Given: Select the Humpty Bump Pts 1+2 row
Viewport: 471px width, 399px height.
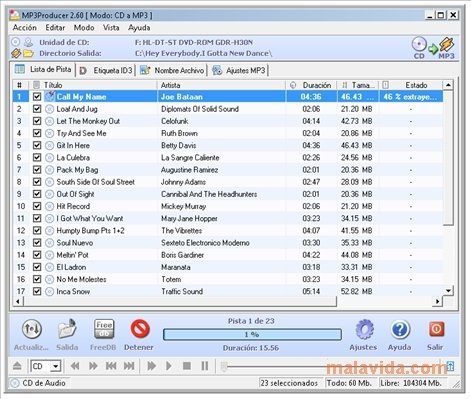Looking at the screenshot, I should [x=228, y=231].
